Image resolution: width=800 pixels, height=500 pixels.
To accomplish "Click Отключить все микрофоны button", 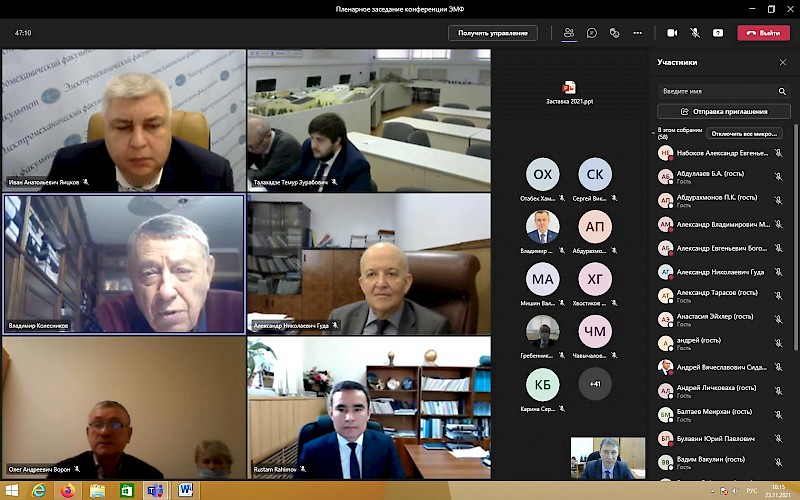I will (x=744, y=133).
